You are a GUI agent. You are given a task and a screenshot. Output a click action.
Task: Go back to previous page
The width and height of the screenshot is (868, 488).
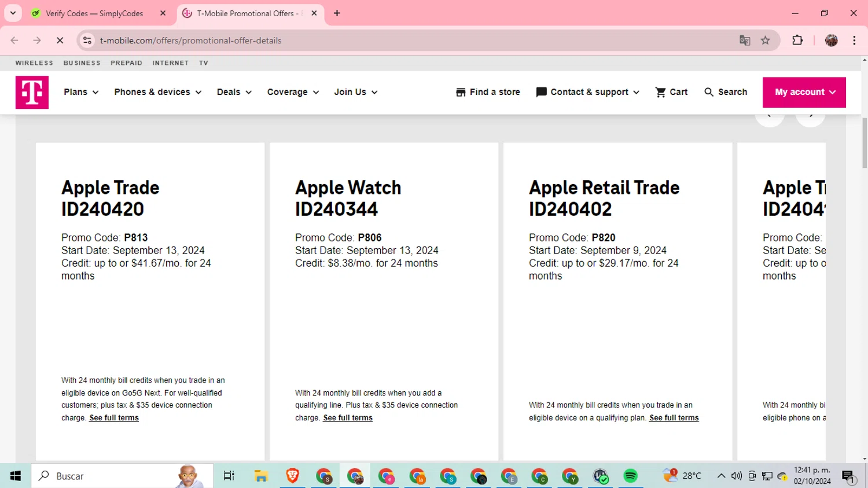tap(14, 41)
